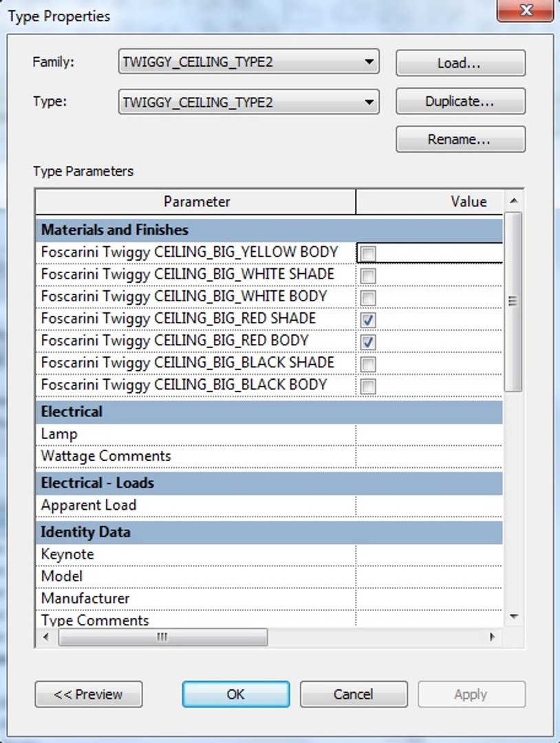Image resolution: width=560 pixels, height=743 pixels.
Task: Confirm with the OK button
Action: pos(235,694)
